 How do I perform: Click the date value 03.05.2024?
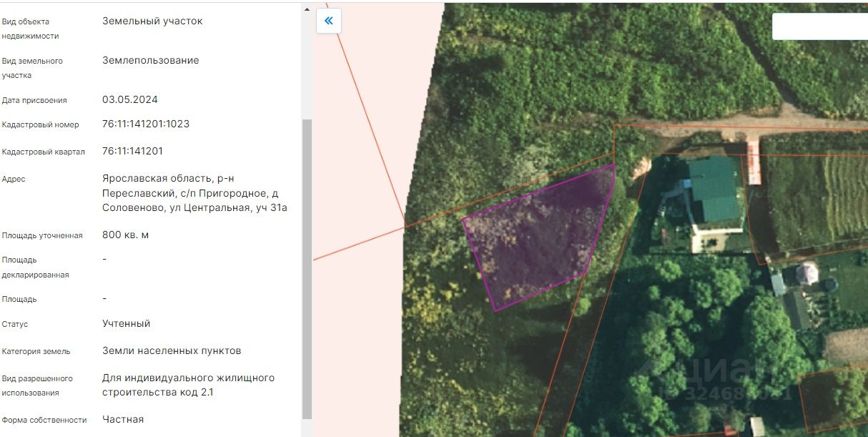tap(130, 100)
